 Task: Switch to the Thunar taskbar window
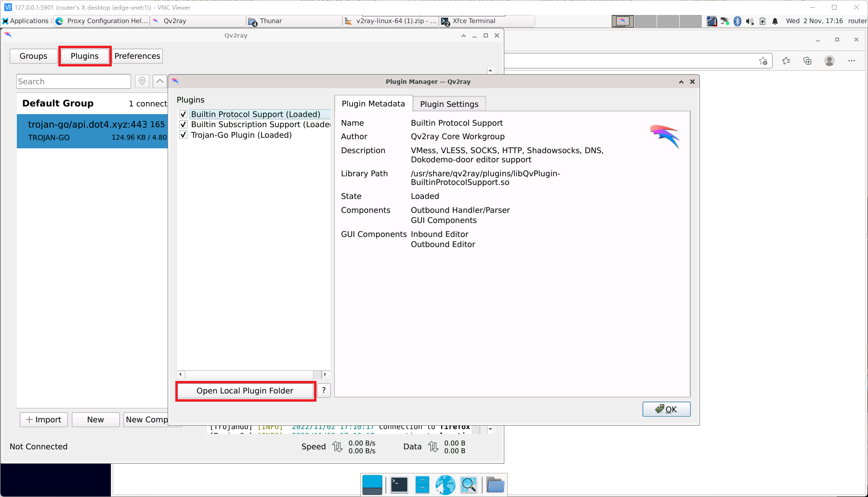294,21
